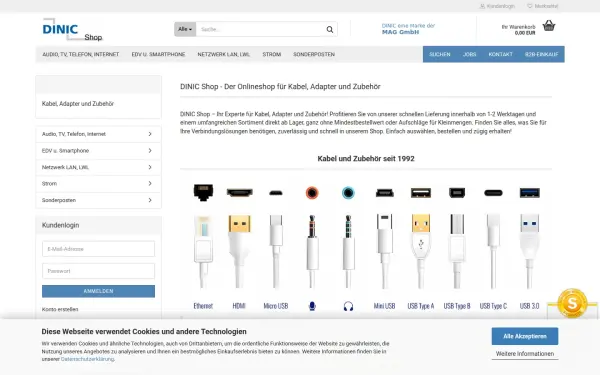Click the search magnifier icon
Image resolution: width=600 pixels, height=375 pixels.
[x=329, y=29]
